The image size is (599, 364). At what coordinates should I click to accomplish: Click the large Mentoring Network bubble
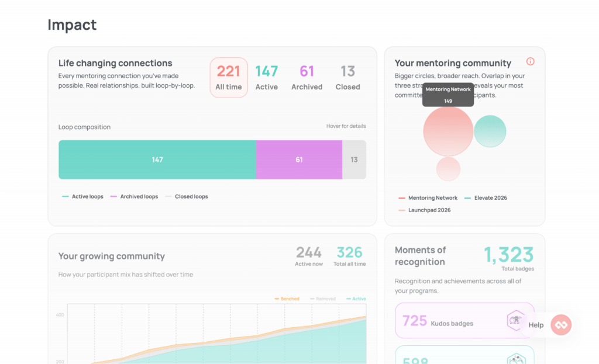point(448,131)
